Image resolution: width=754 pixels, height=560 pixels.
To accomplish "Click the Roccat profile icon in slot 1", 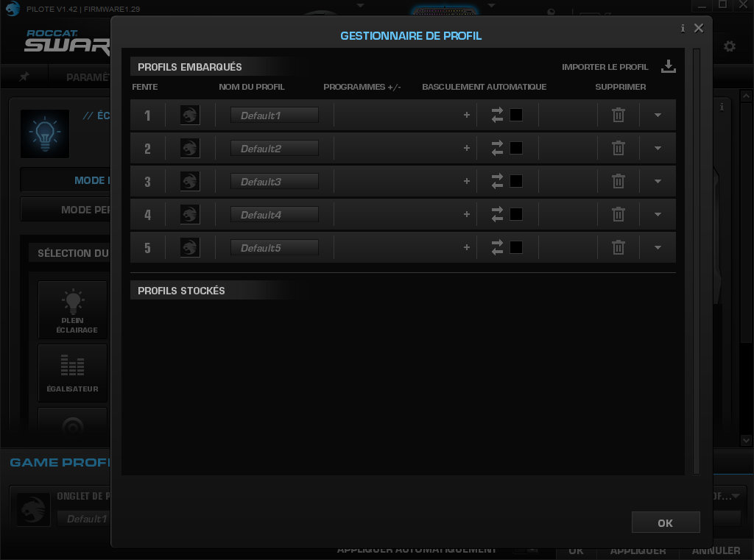I will tap(190, 116).
